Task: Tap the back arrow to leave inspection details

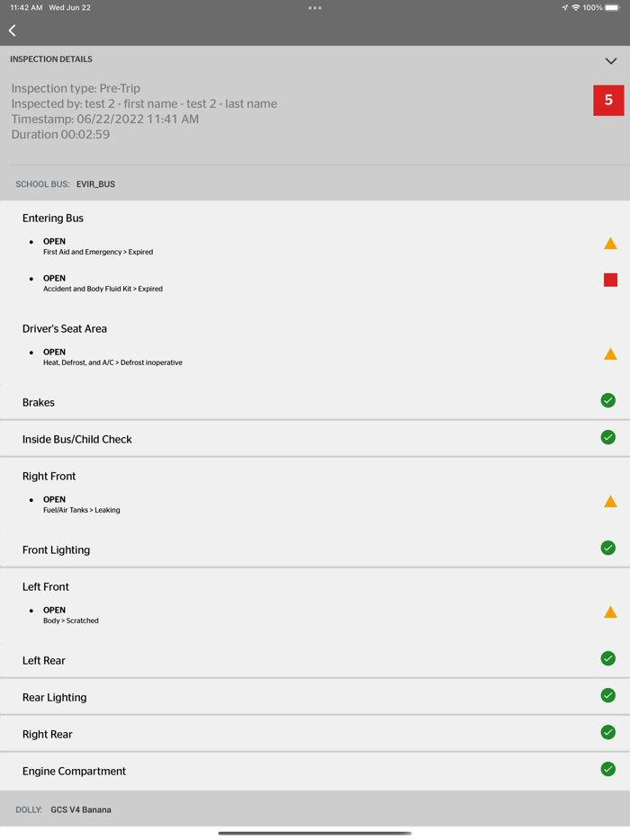Action: [12, 30]
